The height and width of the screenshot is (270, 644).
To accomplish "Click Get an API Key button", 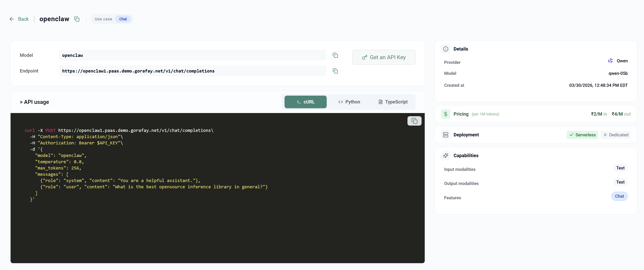I will point(384,57).
